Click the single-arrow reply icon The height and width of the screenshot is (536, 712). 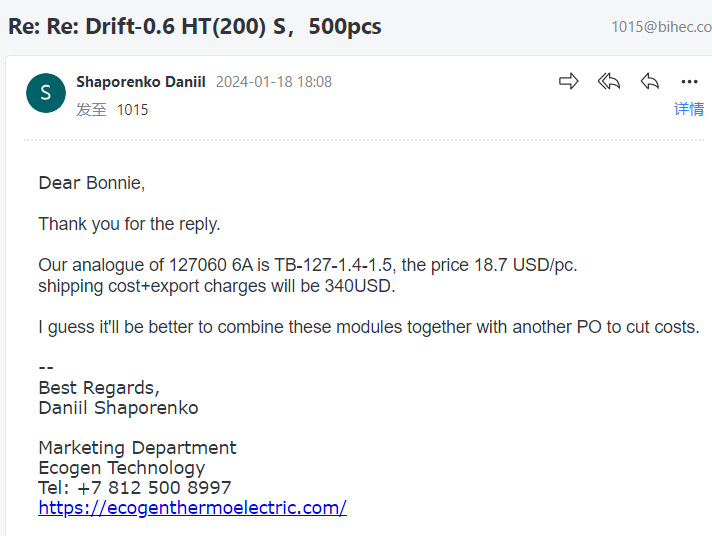650,81
